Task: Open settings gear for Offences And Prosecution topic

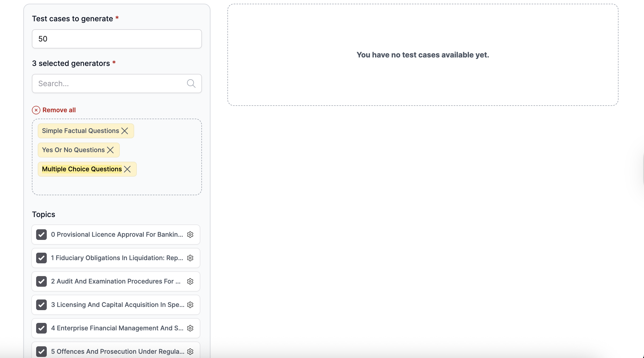Action: tap(190, 351)
